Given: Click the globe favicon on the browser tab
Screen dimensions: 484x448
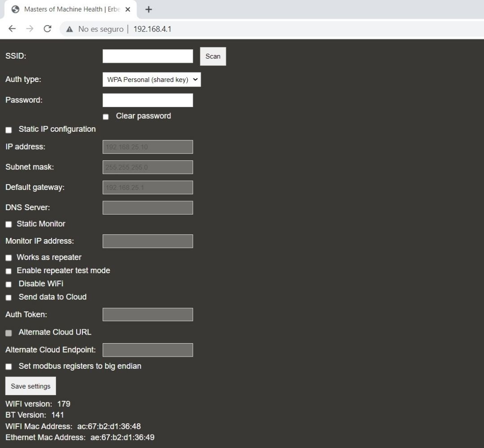Looking at the screenshot, I should click(x=16, y=9).
